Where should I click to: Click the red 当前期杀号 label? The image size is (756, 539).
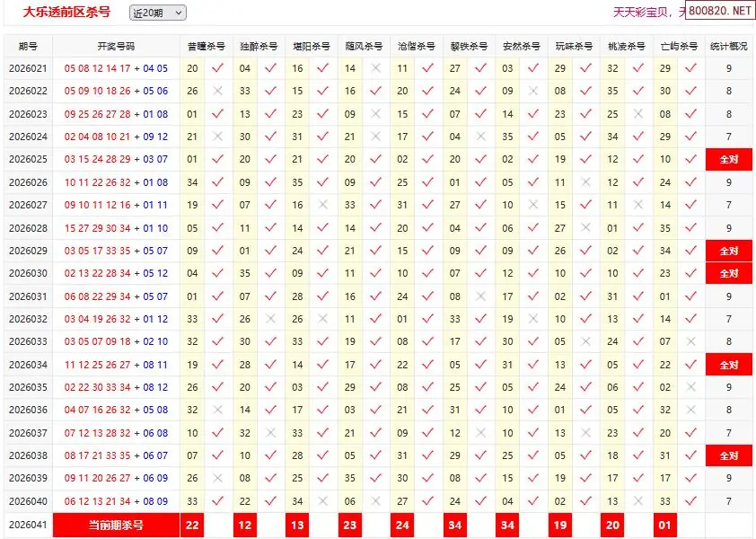coord(116,525)
